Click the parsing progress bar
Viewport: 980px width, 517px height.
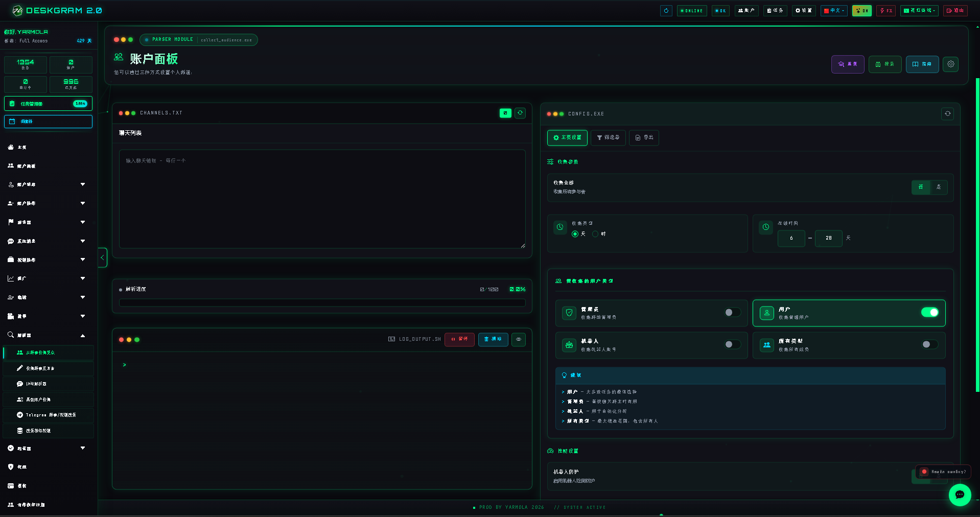click(x=322, y=303)
